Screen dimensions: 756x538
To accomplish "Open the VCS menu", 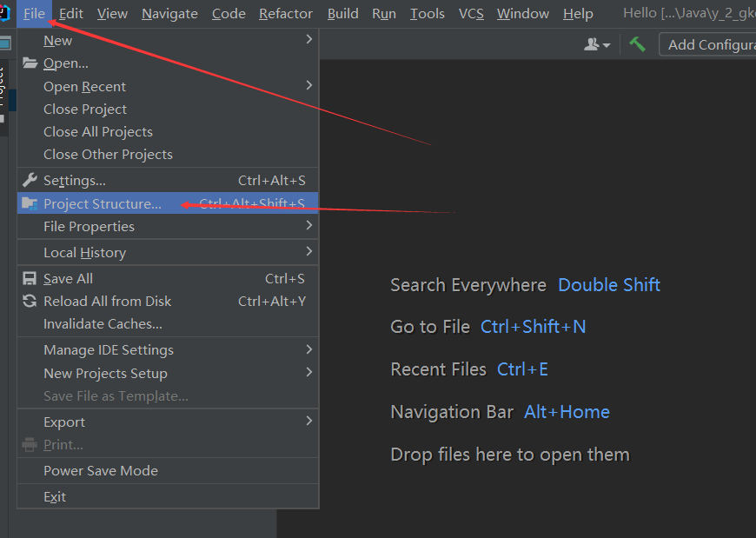I will tap(471, 13).
